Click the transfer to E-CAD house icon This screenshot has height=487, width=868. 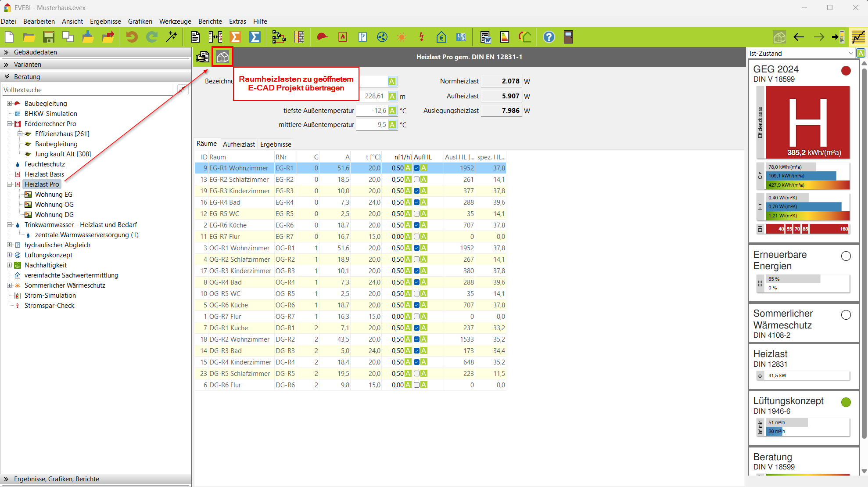(222, 57)
